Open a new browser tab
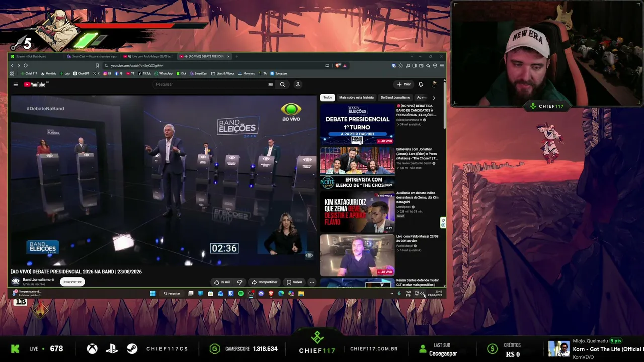Image resolution: width=644 pixels, height=362 pixels. pyautogui.click(x=237, y=56)
